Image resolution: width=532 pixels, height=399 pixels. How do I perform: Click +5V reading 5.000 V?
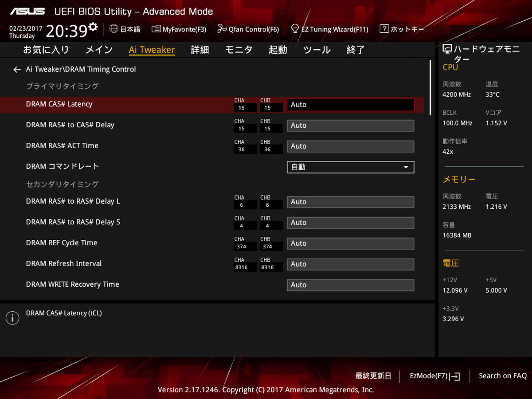(x=497, y=290)
